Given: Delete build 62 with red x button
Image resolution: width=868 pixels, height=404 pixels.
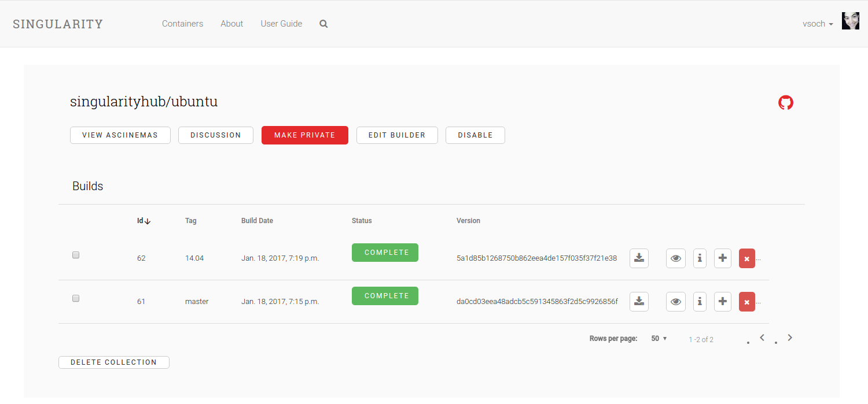Looking at the screenshot, I should pyautogui.click(x=747, y=258).
